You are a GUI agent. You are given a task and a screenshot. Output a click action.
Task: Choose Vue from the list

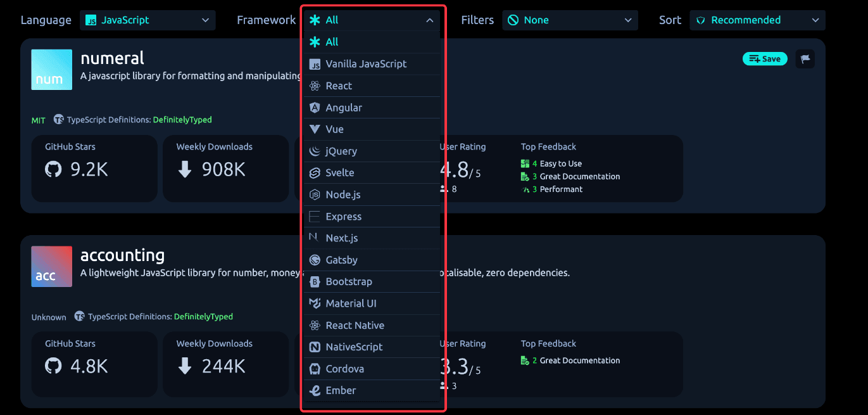pos(372,129)
